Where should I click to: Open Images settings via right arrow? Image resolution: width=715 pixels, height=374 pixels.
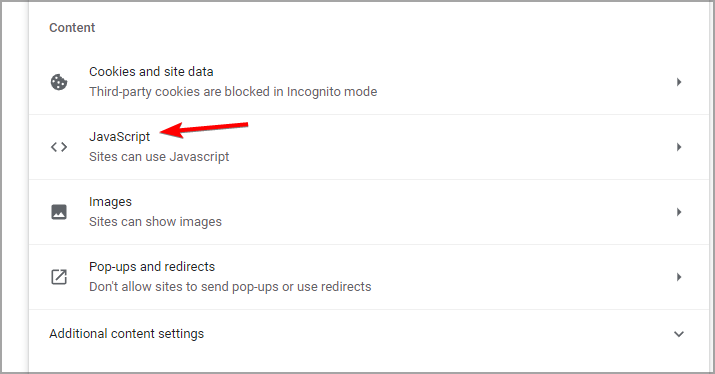coord(679,212)
